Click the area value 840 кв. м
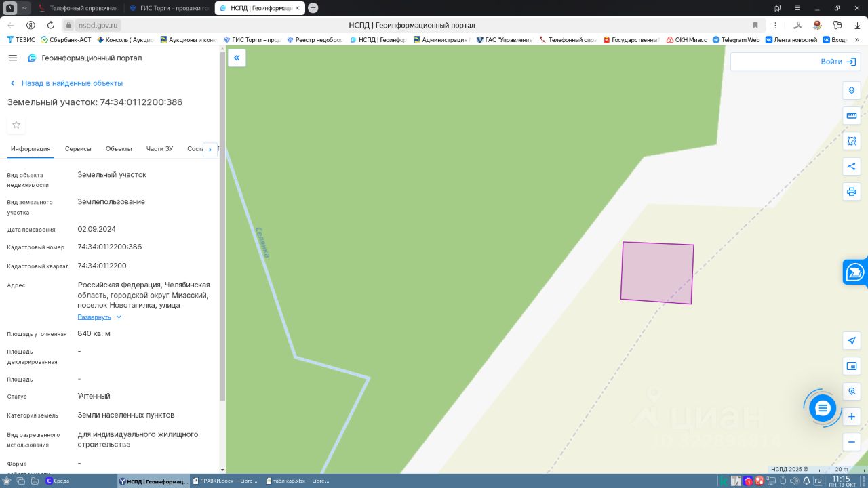 point(94,334)
